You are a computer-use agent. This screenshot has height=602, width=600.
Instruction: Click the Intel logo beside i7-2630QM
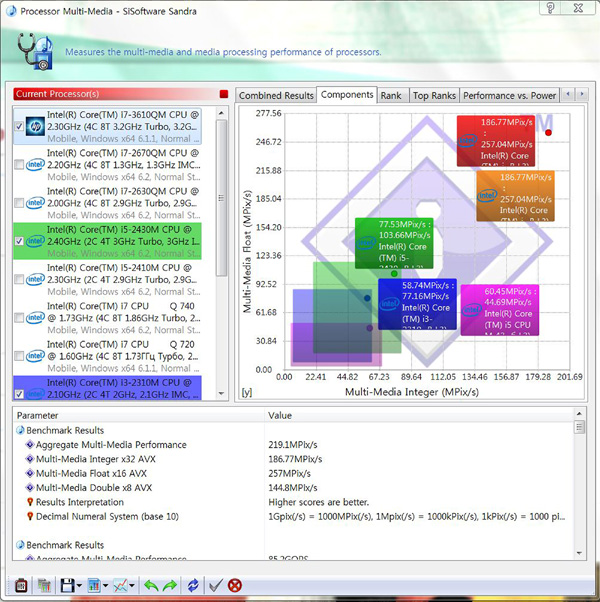click(x=35, y=203)
